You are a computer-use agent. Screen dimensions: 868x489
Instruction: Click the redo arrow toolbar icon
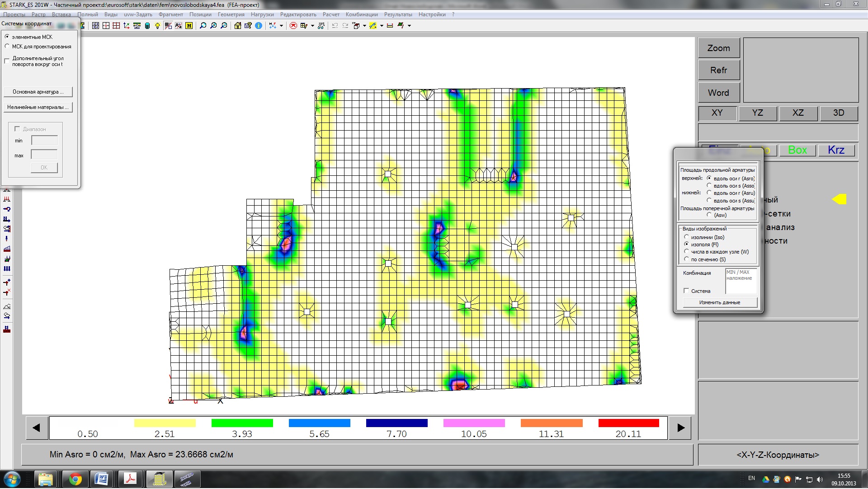pyautogui.click(x=345, y=26)
